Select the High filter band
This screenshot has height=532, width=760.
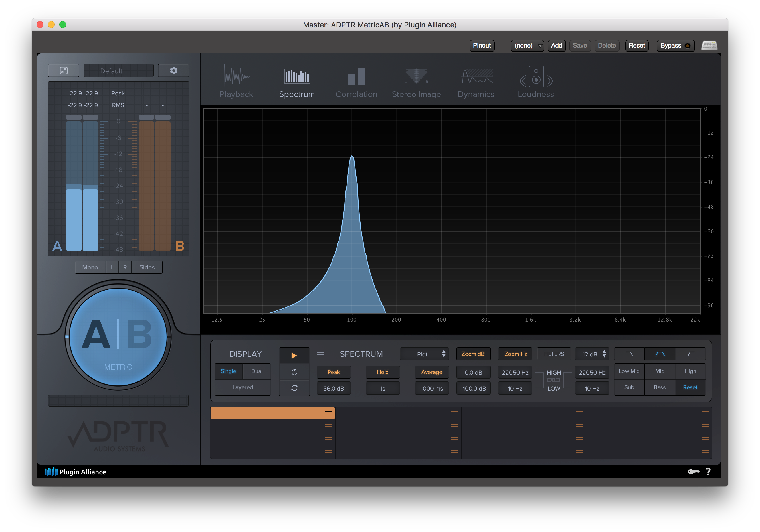690,371
